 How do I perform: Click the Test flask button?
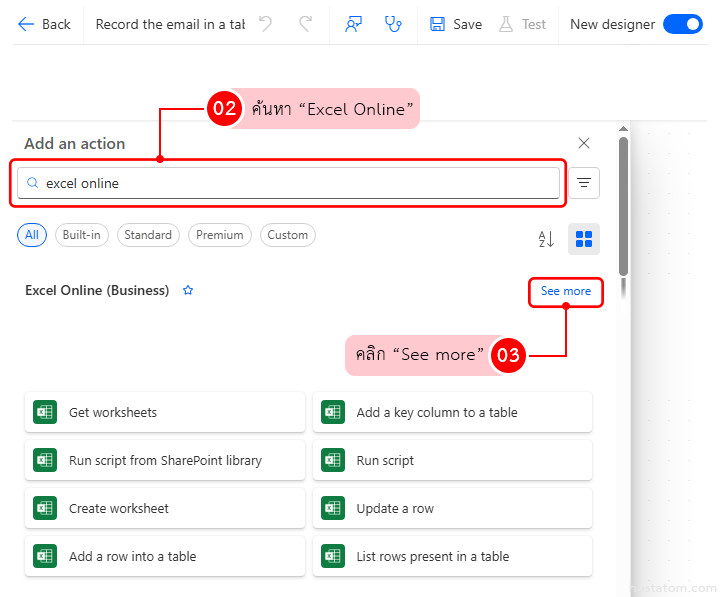tap(523, 24)
